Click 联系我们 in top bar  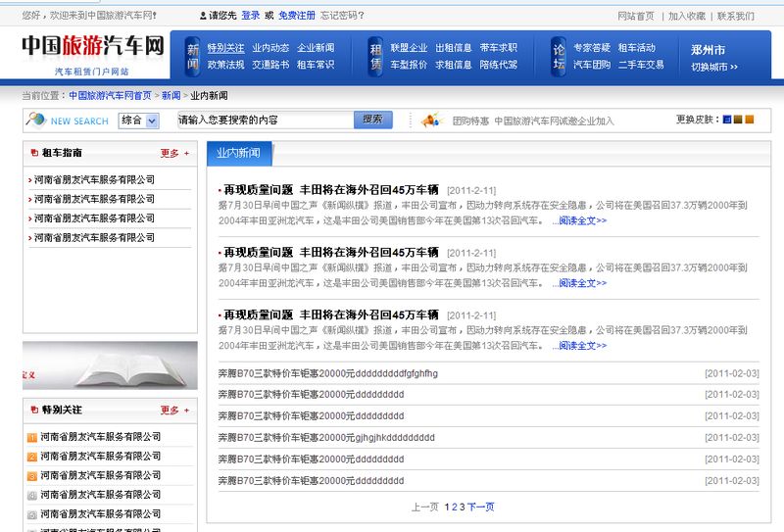tap(736, 16)
